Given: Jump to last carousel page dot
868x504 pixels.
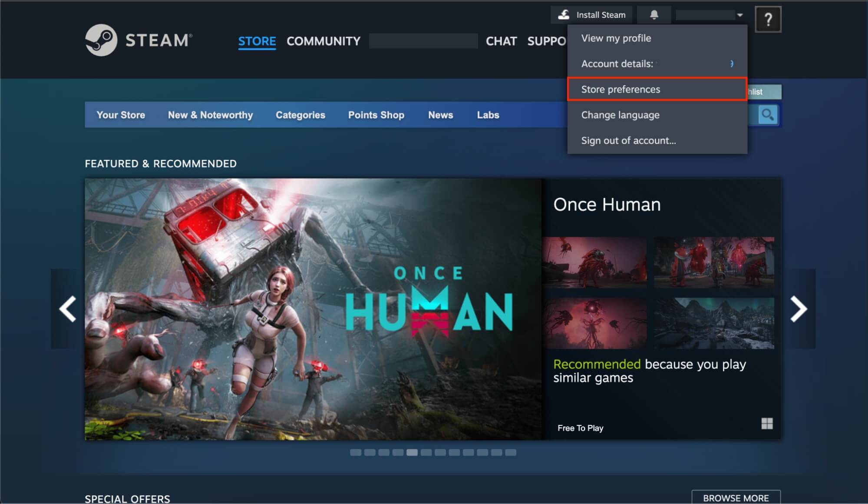Looking at the screenshot, I should (511, 453).
